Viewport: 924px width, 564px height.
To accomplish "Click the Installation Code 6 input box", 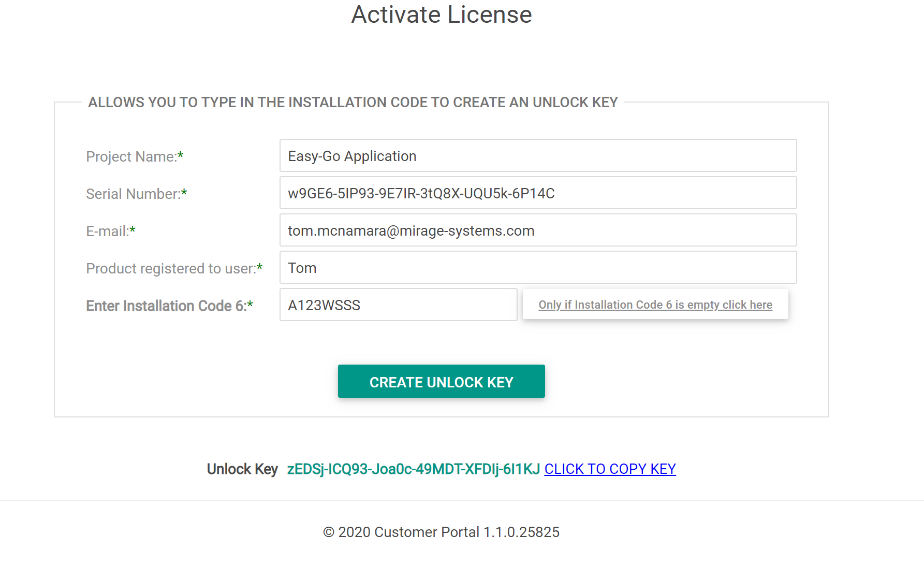I will (398, 305).
